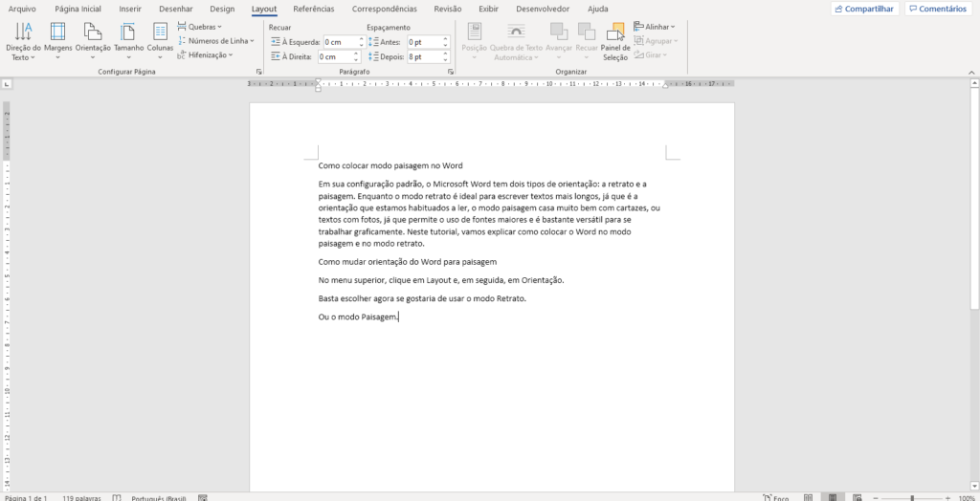Click the Português (Brasil) language status
Screen dimensions: 980x501
pos(159,498)
